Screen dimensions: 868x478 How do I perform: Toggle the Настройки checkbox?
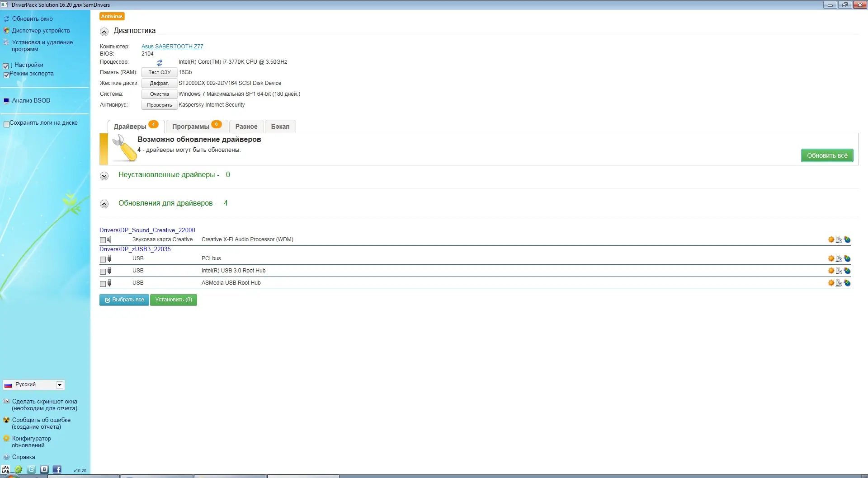[6, 66]
